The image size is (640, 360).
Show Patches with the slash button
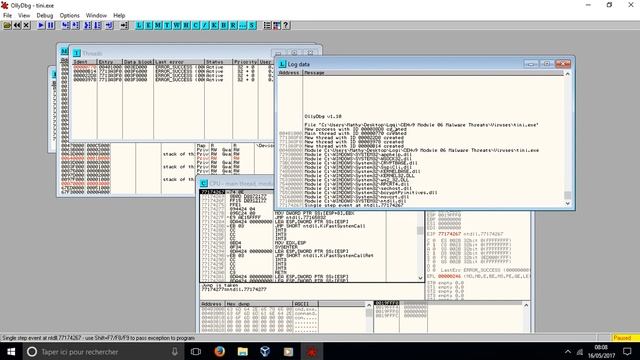pos(205,25)
